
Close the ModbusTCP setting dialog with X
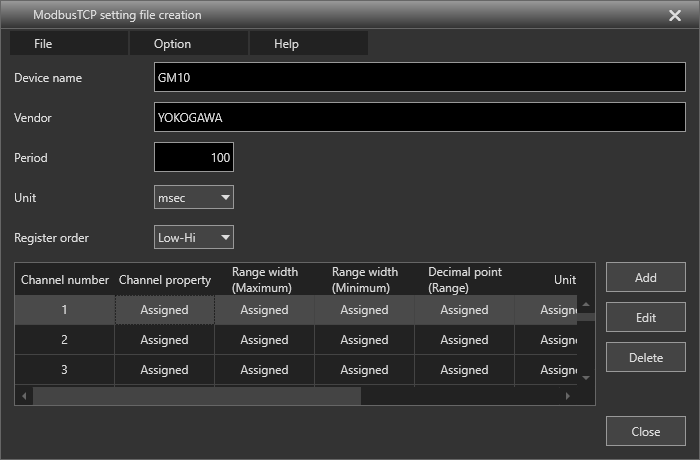point(674,15)
